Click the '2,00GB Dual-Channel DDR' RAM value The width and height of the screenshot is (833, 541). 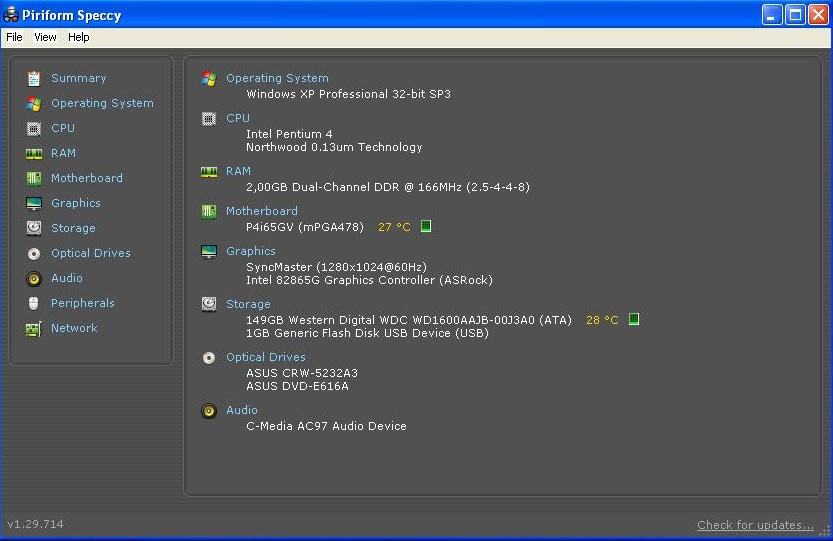[388, 187]
